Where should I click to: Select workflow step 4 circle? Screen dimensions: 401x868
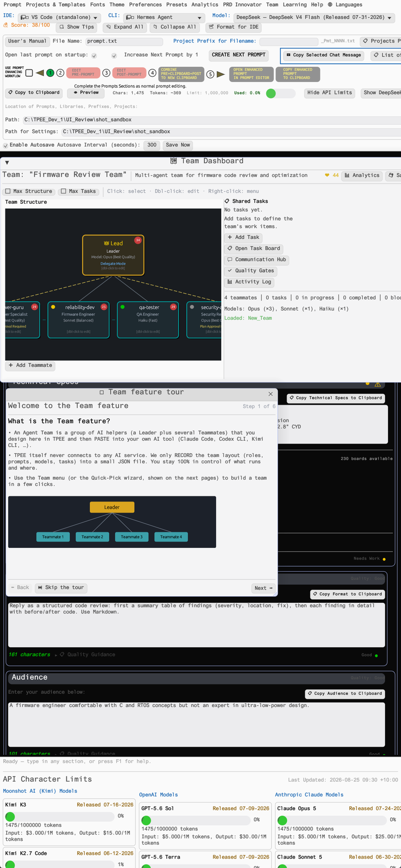coord(152,73)
